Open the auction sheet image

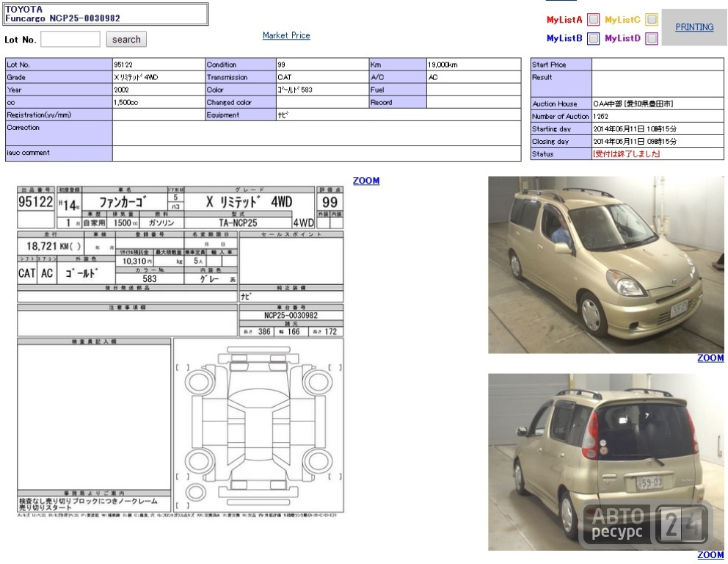coord(180,352)
